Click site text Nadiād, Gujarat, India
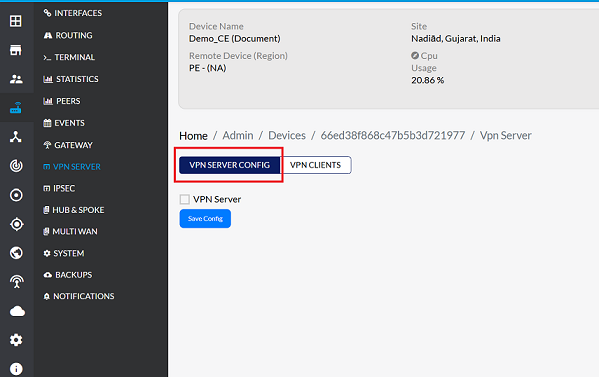 [x=455, y=39]
